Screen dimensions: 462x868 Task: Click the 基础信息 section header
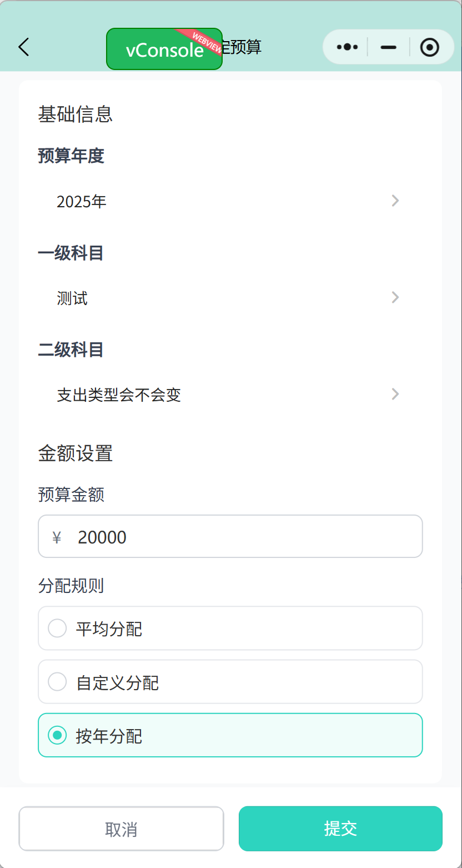pos(75,115)
